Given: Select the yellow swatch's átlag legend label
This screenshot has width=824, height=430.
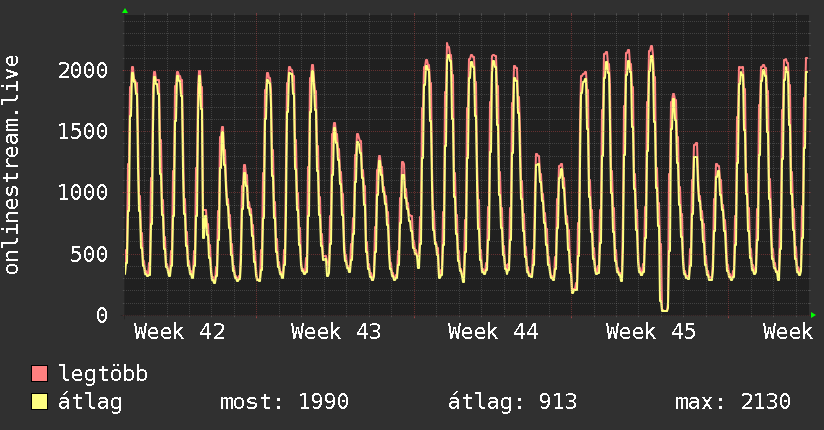Looking at the screenshot, I should (x=90, y=402).
